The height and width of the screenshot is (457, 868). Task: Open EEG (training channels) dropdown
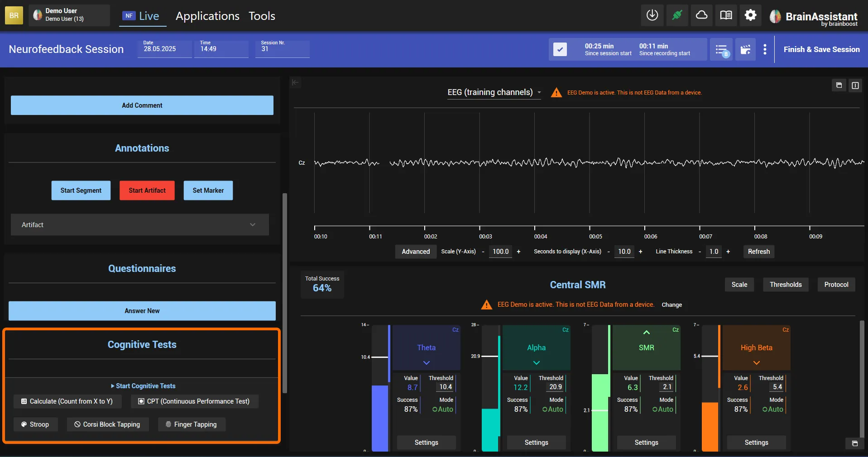[494, 92]
